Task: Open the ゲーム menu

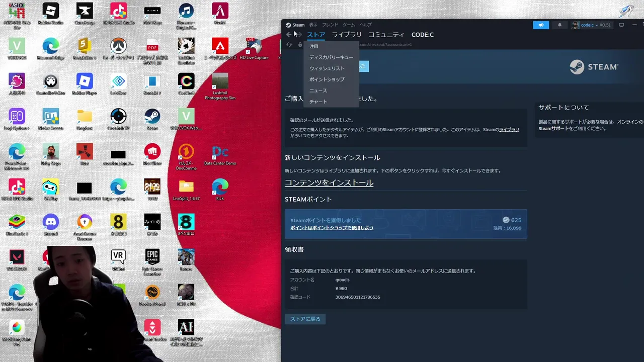Action: click(349, 25)
